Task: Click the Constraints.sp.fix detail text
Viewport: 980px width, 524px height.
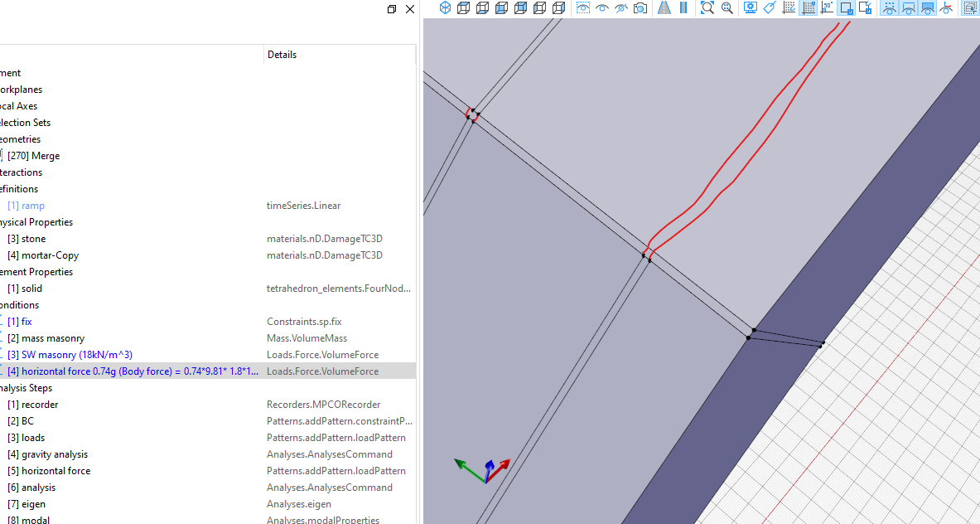Action: 304,322
